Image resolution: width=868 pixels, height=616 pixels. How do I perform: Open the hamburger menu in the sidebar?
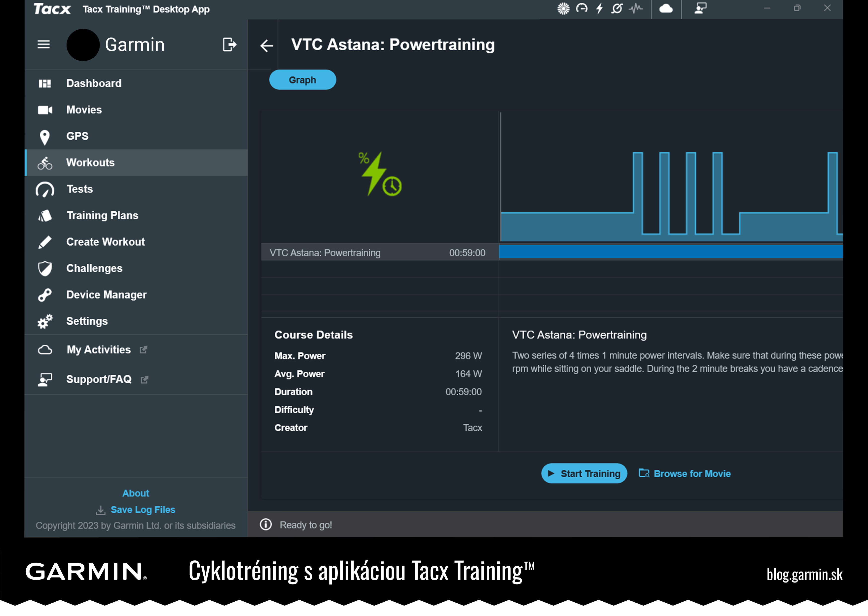(44, 44)
